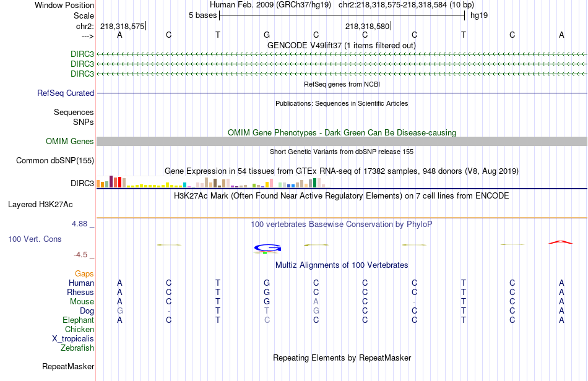Select the Mouse alignment row label

tap(82, 302)
